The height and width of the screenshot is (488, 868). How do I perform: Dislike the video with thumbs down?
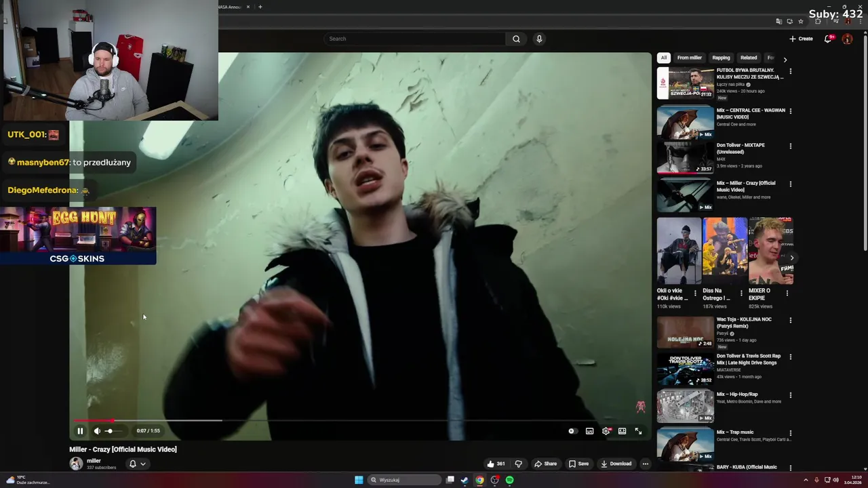[519, 464]
